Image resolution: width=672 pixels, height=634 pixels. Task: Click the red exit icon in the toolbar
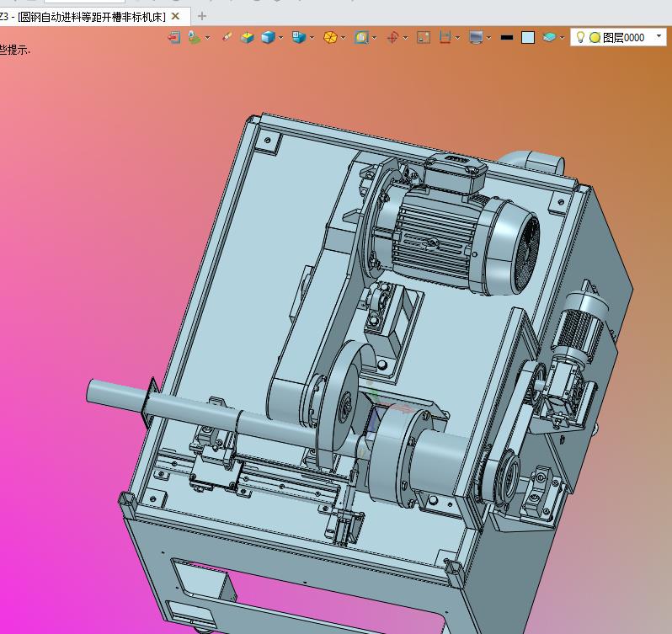pos(174,37)
